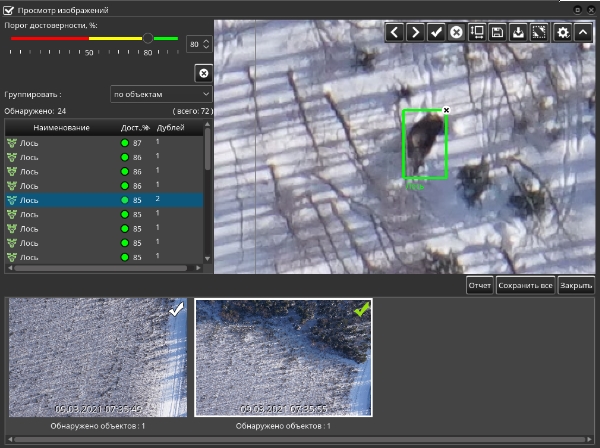Click thumbnail strip scroll left arrow

(x=10, y=440)
